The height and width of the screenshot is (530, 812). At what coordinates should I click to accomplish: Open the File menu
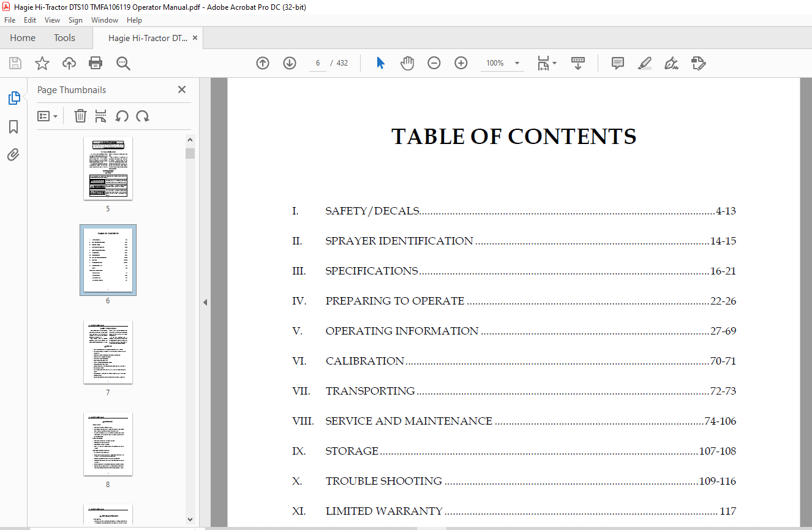(10, 20)
